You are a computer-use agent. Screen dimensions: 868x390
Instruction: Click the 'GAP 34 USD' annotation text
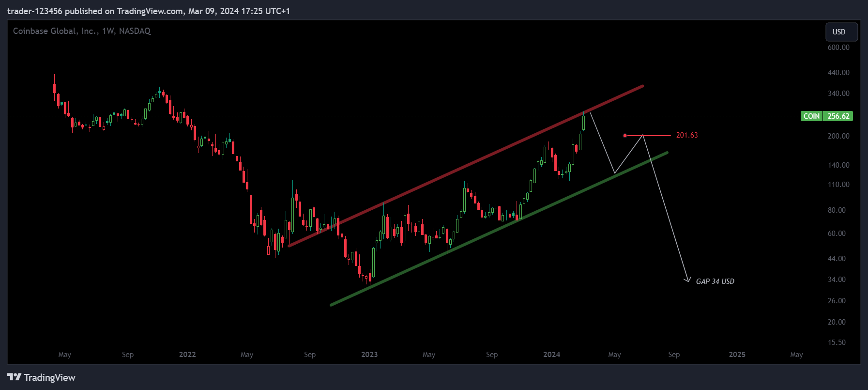(715, 281)
